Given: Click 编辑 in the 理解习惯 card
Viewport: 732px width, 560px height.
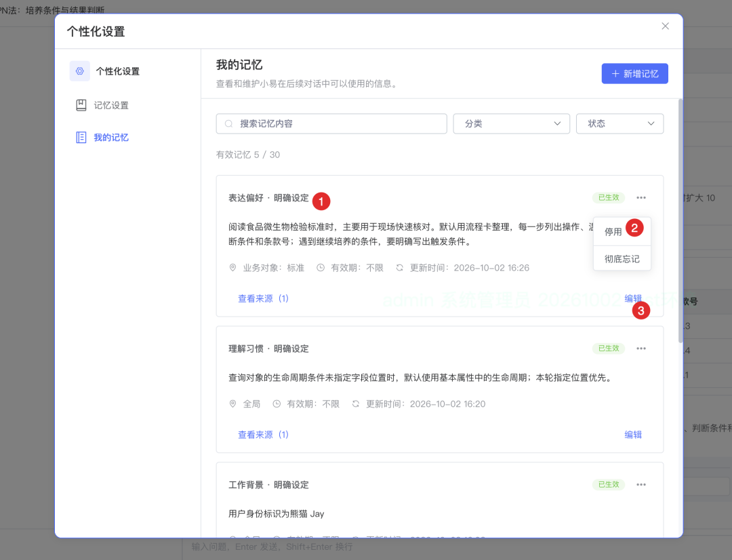Looking at the screenshot, I should coord(633,435).
